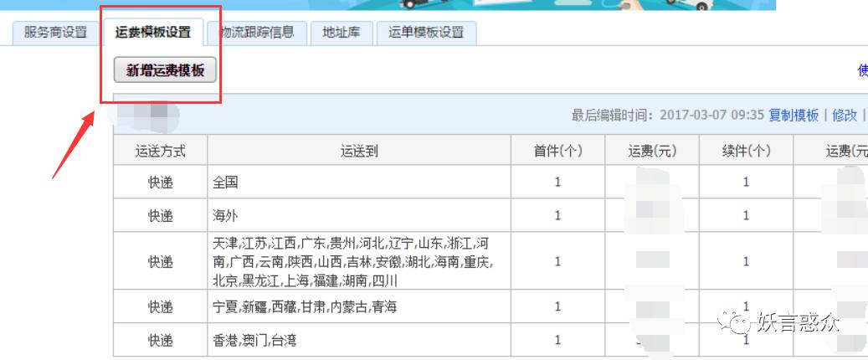Viewport: 868px width, 360px height.
Task: Click the 修改 link to edit the template
Action: coord(845,115)
